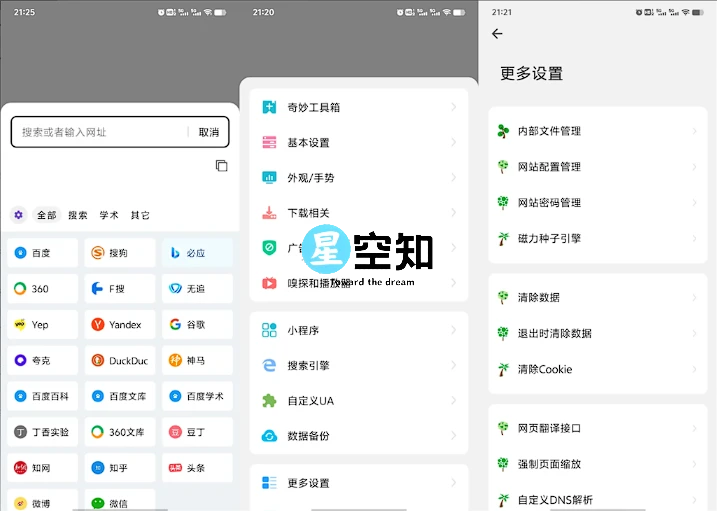Expand 清除Cookie chevron

(x=694, y=369)
